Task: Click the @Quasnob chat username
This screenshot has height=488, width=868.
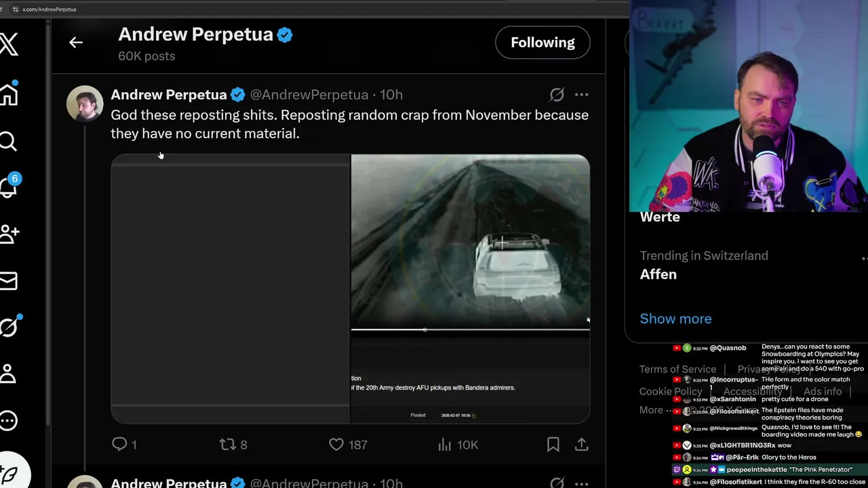Action: pos(728,348)
